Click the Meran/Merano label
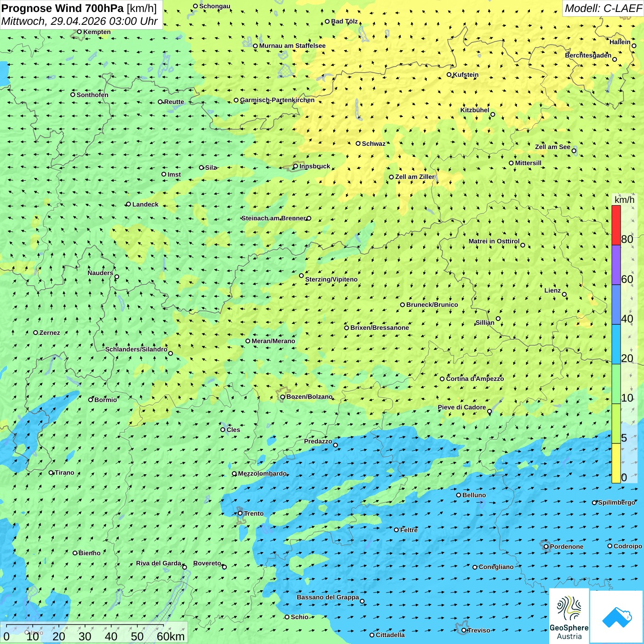This screenshot has height=644, width=644. pos(273,341)
